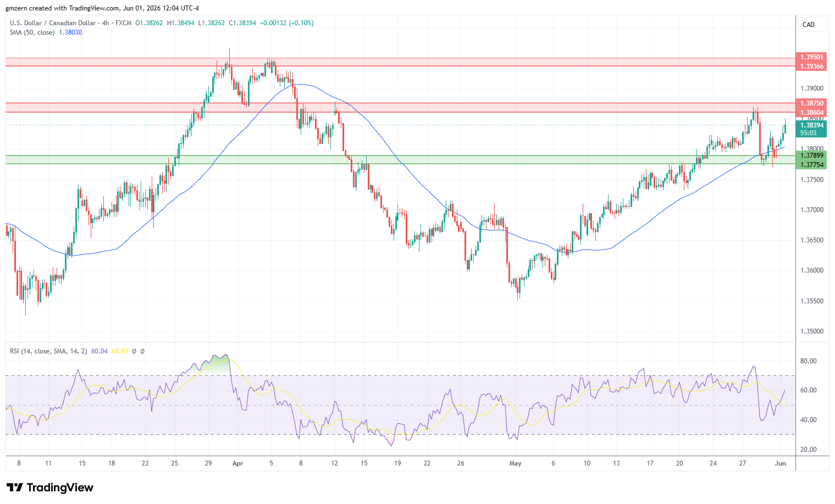Click the SMA value 1.38030

click(70, 32)
